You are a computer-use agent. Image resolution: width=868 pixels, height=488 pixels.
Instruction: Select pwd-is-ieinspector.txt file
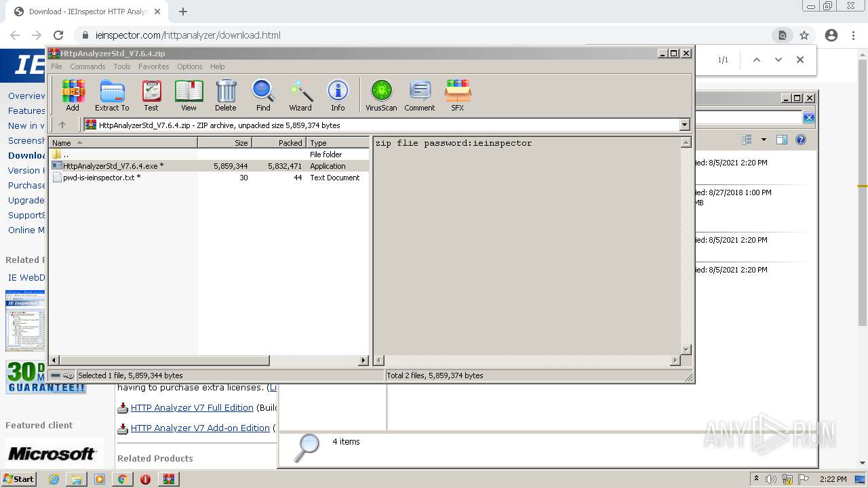pos(210,178)
